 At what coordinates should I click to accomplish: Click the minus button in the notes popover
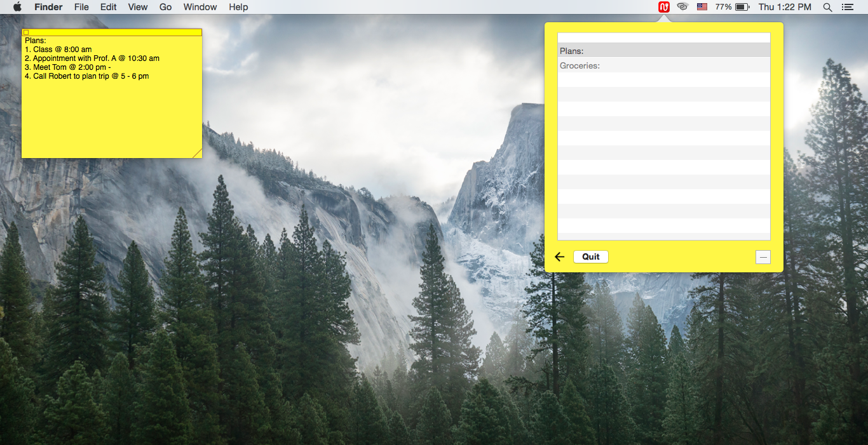coord(763,257)
